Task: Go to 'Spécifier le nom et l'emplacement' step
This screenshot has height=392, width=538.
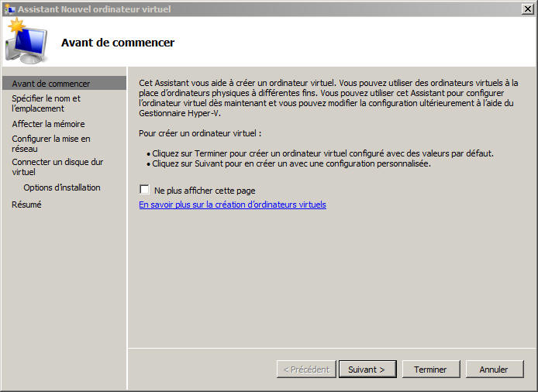Action: pyautogui.click(x=47, y=103)
